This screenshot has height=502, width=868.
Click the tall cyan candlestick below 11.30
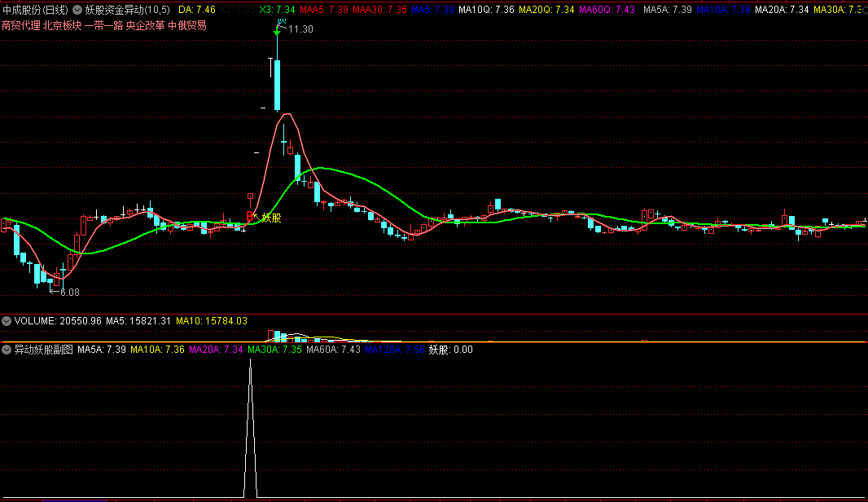pos(278,86)
